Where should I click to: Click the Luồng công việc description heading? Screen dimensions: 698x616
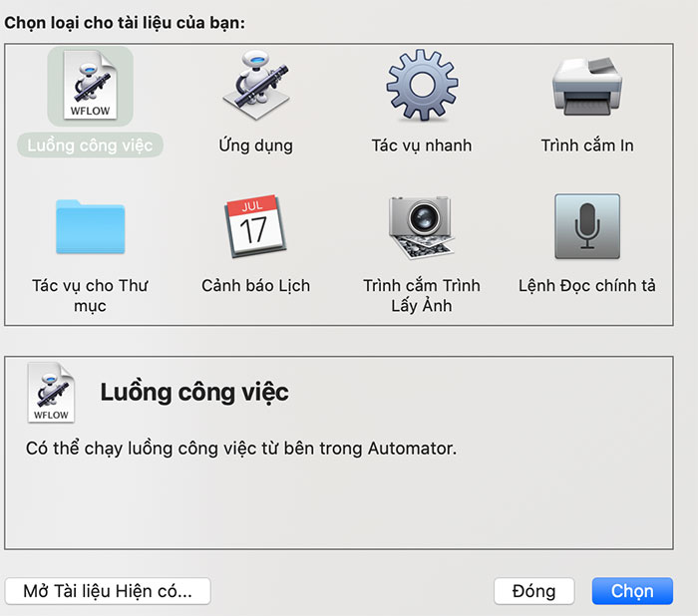point(194,393)
